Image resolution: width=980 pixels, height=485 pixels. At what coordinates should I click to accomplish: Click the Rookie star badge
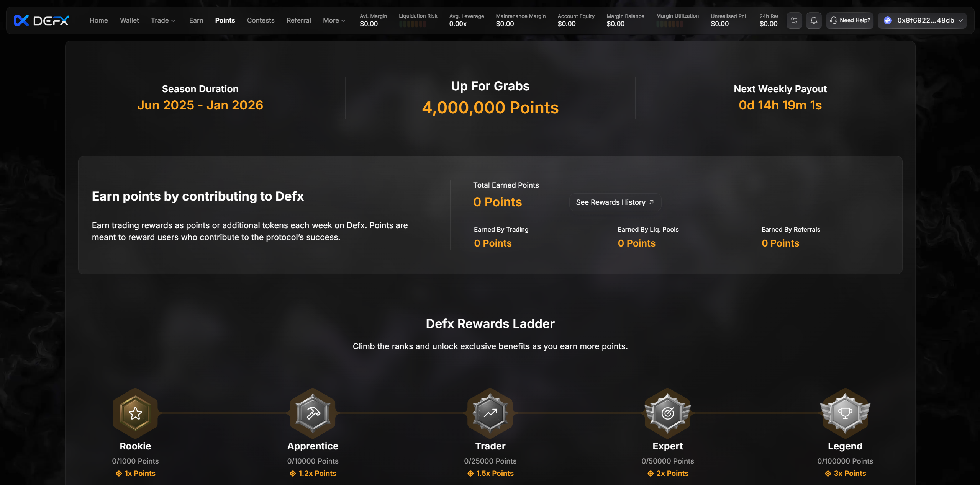pos(135,413)
